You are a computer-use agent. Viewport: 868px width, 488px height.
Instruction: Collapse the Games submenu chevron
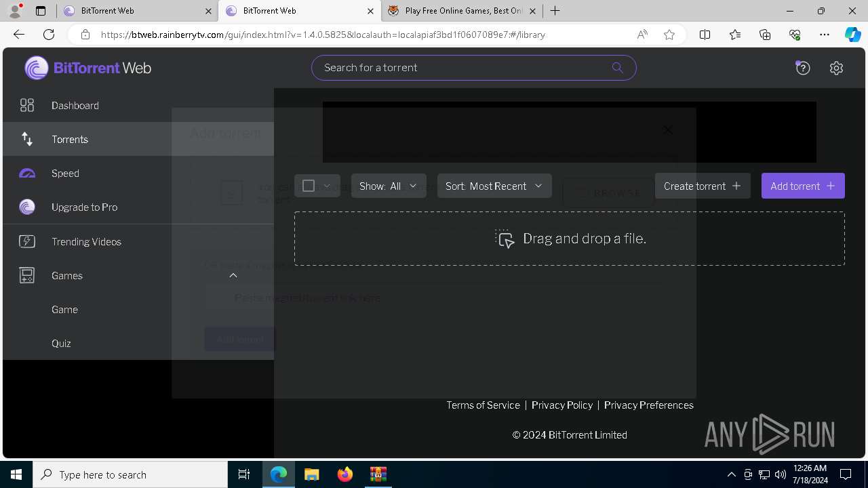(x=233, y=275)
